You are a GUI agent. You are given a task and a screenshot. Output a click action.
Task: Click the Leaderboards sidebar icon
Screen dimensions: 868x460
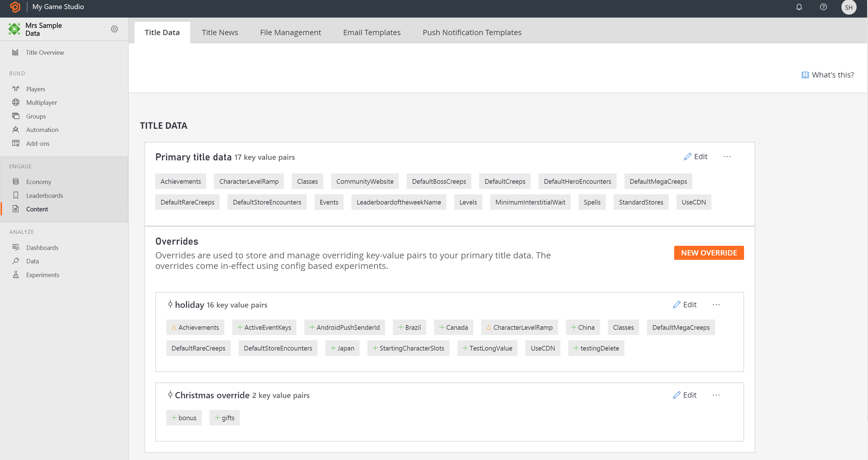(15, 195)
